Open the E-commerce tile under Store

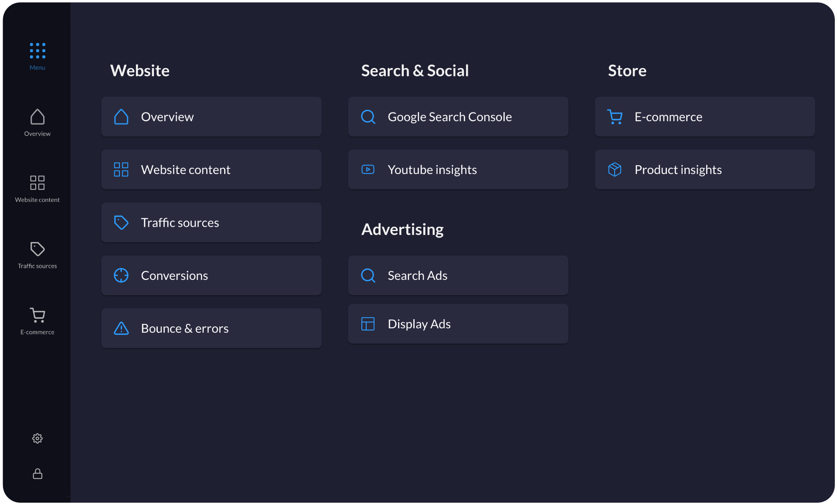[x=704, y=116]
